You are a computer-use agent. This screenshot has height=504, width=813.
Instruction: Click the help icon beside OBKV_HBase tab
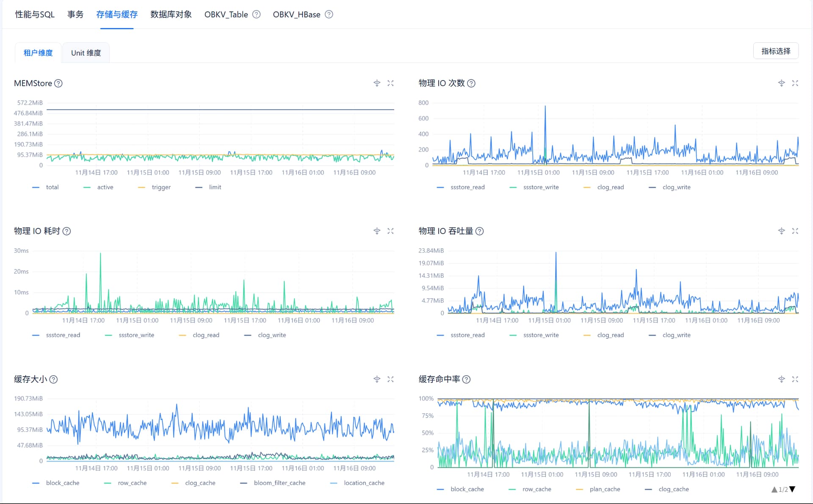click(x=329, y=14)
